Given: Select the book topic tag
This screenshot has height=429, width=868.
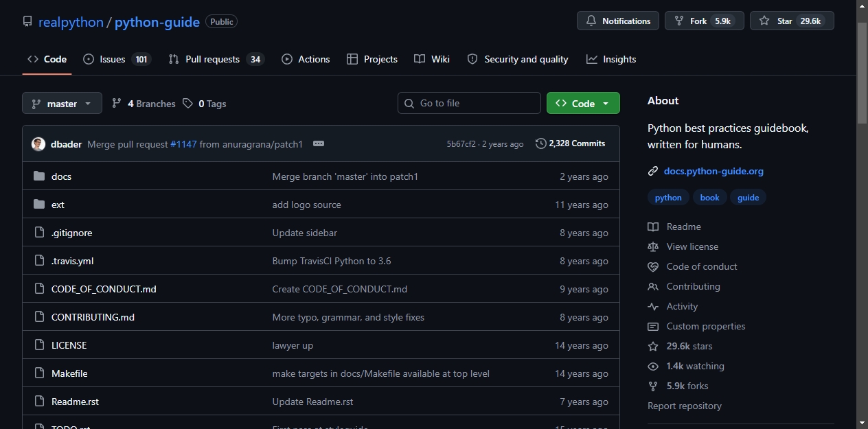Looking at the screenshot, I should point(709,198).
